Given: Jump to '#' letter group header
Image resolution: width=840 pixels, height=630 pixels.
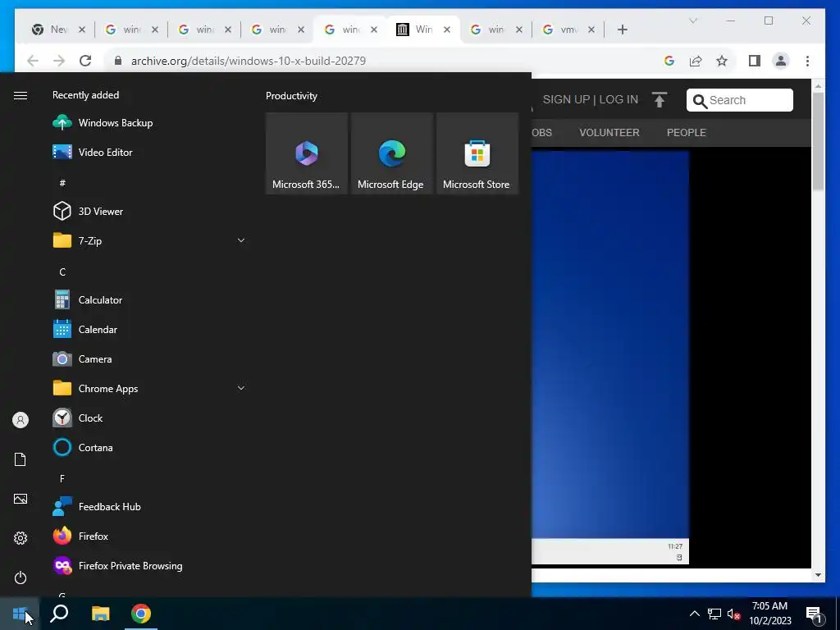Looking at the screenshot, I should coord(62,183).
